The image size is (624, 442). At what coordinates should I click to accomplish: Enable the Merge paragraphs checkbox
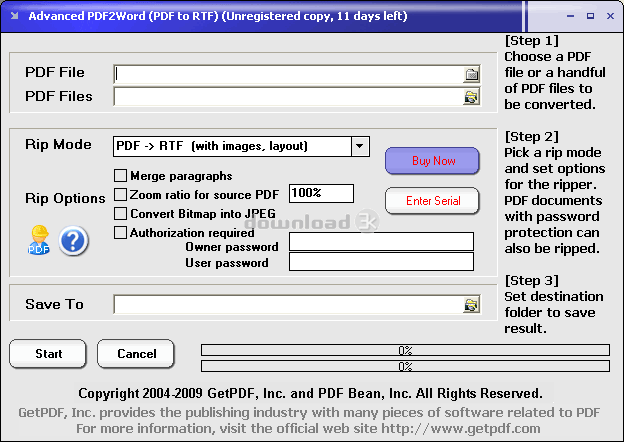(121, 176)
